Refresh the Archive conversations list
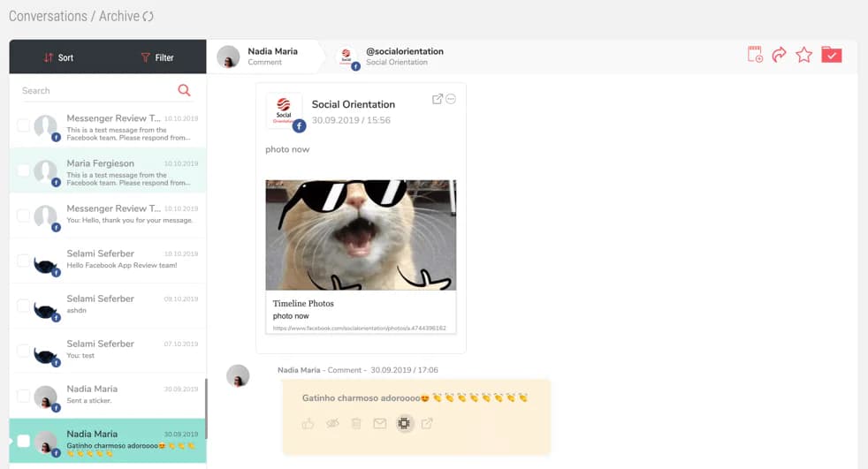Image resolution: width=868 pixels, height=469 pixels. click(148, 17)
